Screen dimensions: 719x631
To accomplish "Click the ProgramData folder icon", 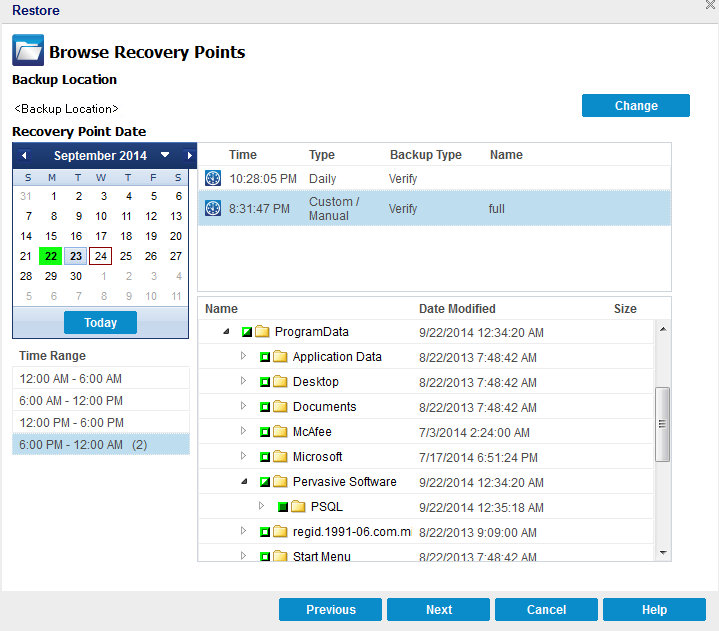I will point(262,332).
